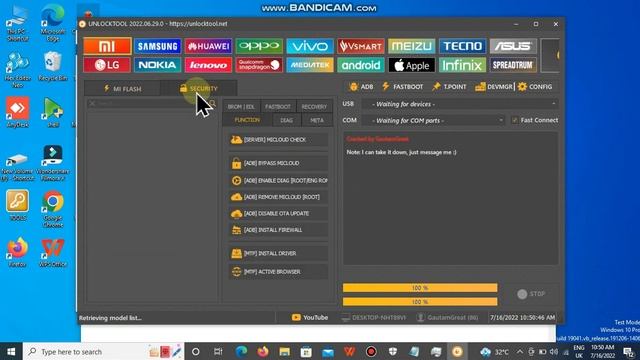The height and width of the screenshot is (360, 640).
Task: Click the taskbar search box
Action: pos(104,351)
